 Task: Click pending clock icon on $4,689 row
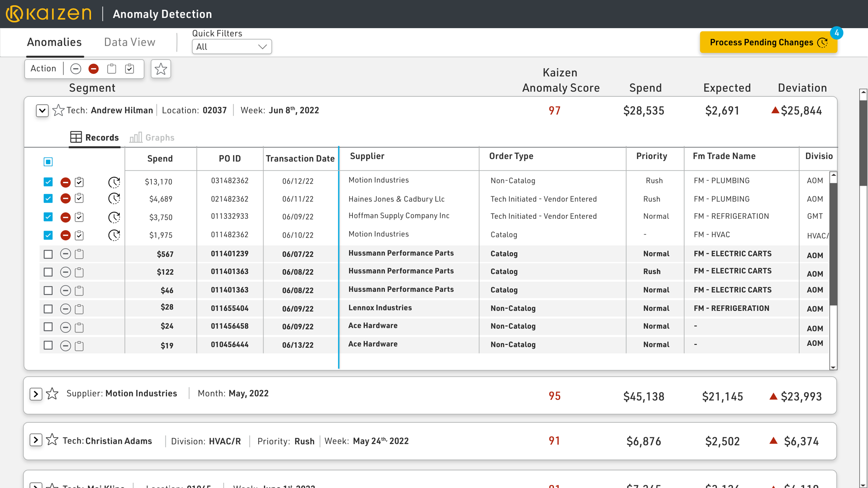(x=114, y=198)
